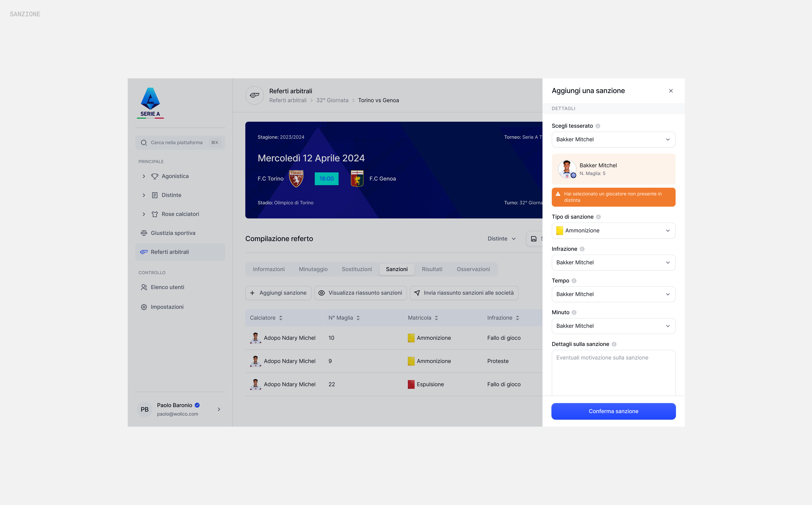Click the 32° Giornata breadcrumb
The width and height of the screenshot is (812, 505).
click(x=332, y=101)
